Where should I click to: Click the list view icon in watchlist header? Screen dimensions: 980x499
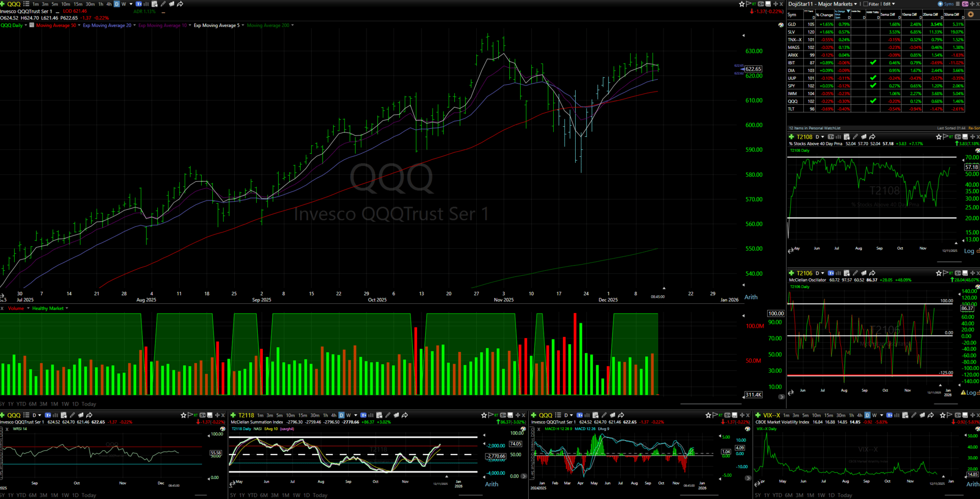[x=958, y=4]
